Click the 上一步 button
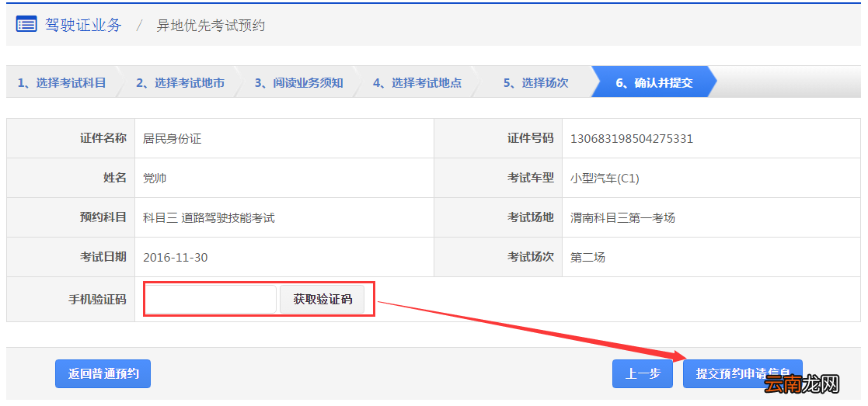 point(643,374)
